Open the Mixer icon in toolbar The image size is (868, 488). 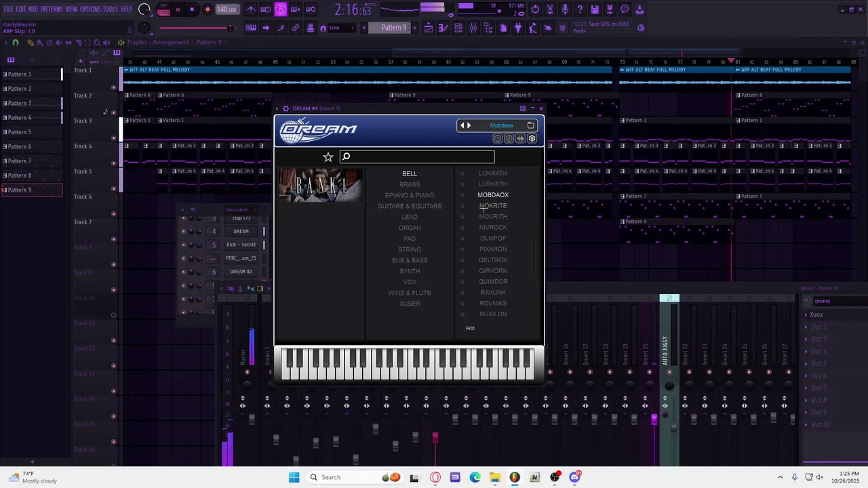click(x=473, y=28)
